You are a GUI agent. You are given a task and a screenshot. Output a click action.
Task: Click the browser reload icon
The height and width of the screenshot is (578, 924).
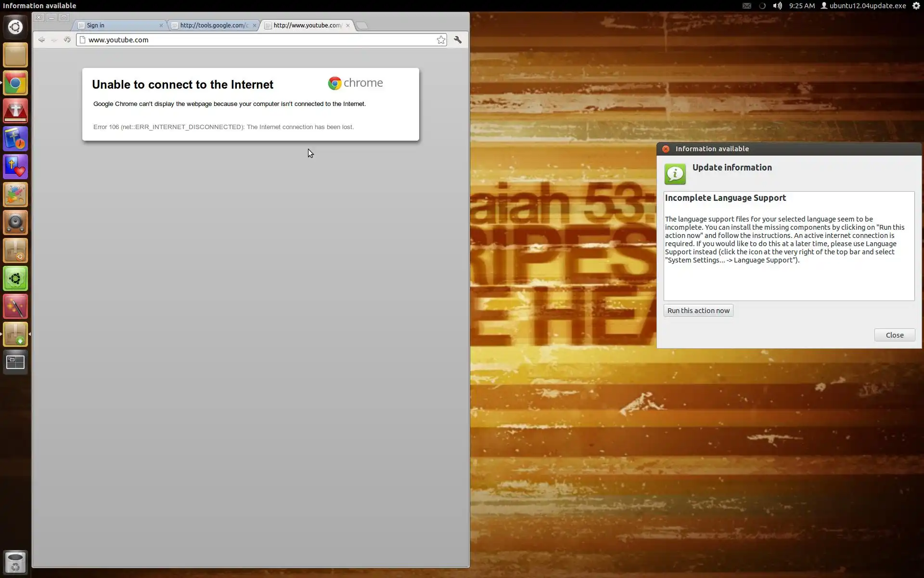tap(67, 40)
